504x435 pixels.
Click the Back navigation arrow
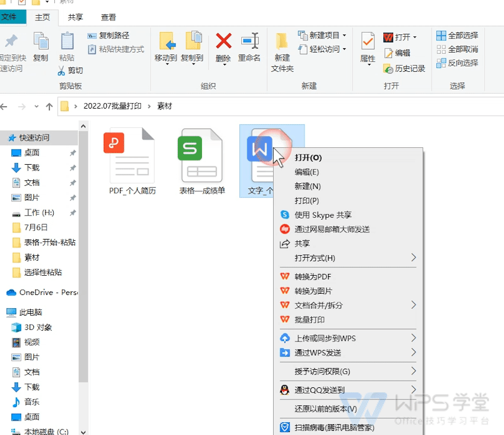pyautogui.click(x=4, y=107)
